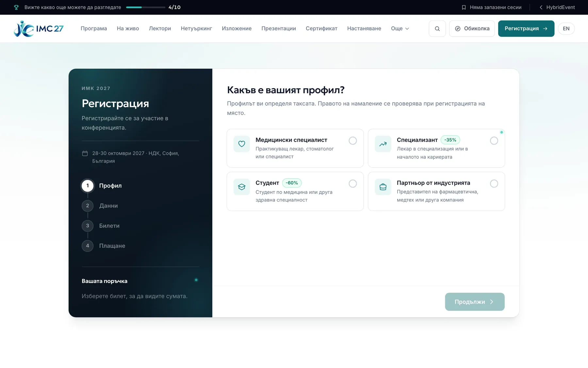Select the Специализант radio button

(x=494, y=141)
